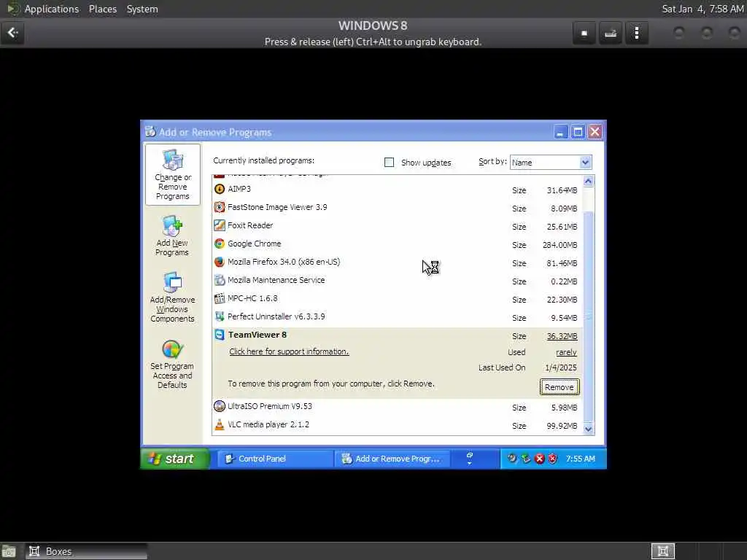This screenshot has height=560, width=747.
Task: Click the FastStone Image Viewer icon
Action: click(219, 207)
